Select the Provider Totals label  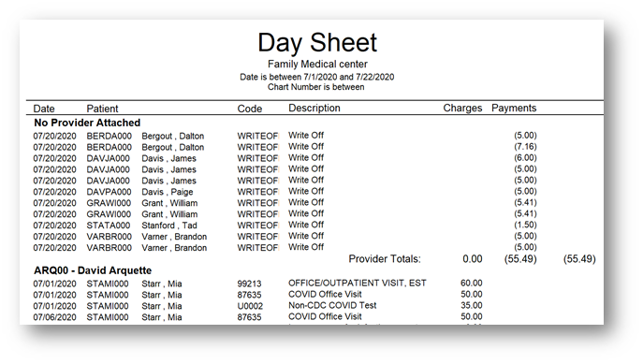point(385,259)
